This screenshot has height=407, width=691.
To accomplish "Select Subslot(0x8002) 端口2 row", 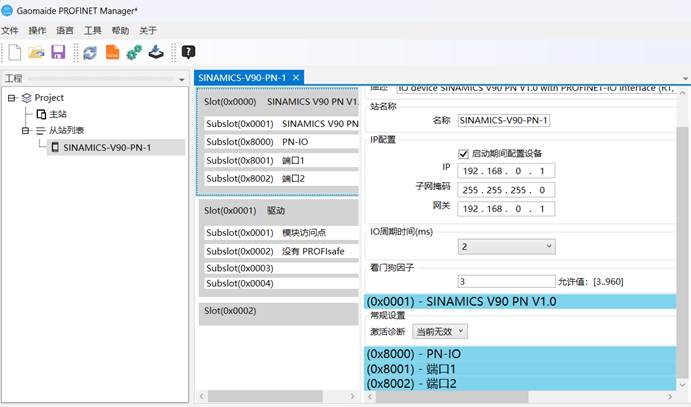I will pos(282,178).
